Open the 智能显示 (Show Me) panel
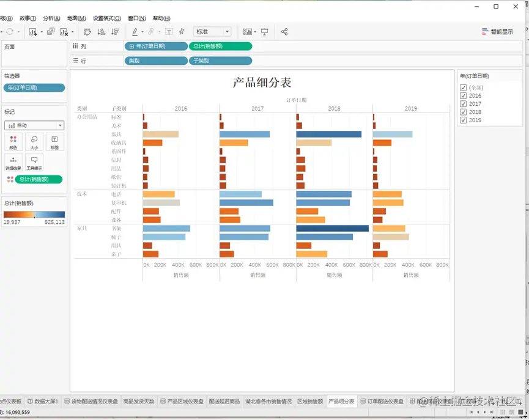The width and height of the screenshot is (529, 420). click(498, 32)
